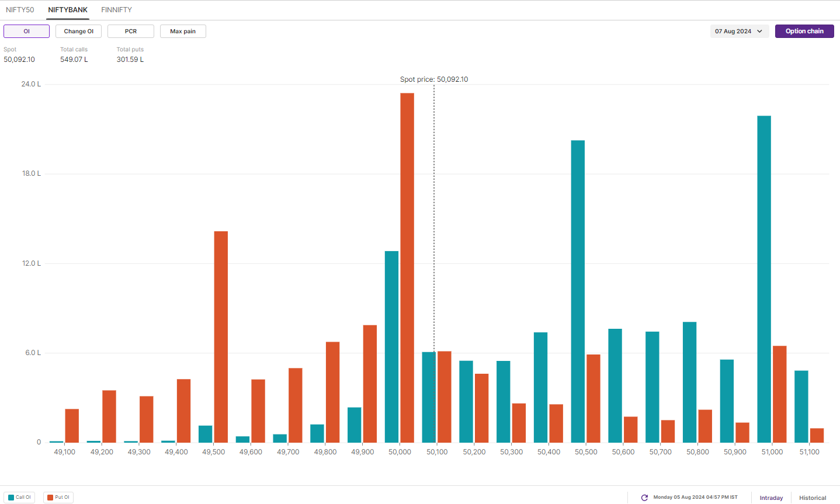
Task: Toggle the Call OI legend item
Action: (20, 498)
